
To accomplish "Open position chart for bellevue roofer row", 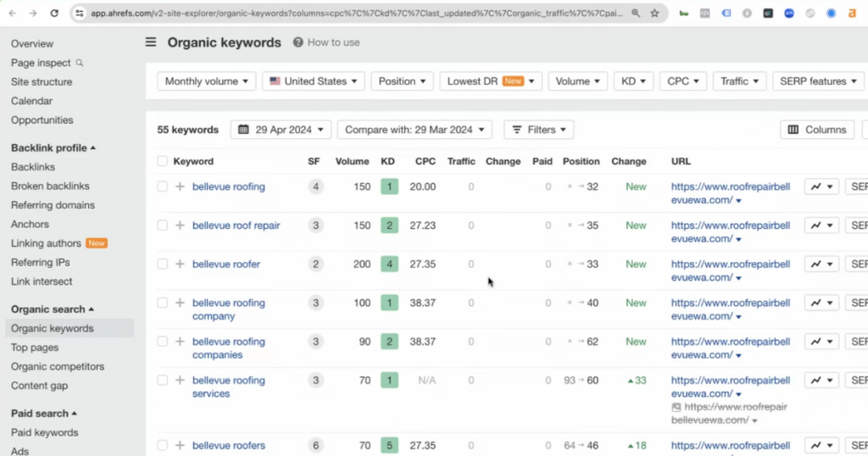I will point(822,264).
